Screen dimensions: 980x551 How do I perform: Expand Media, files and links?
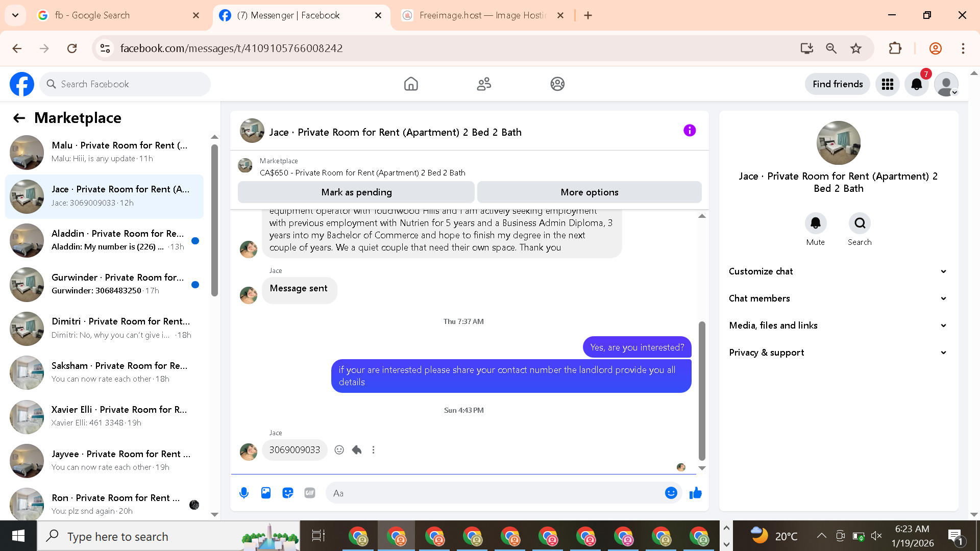pos(838,325)
